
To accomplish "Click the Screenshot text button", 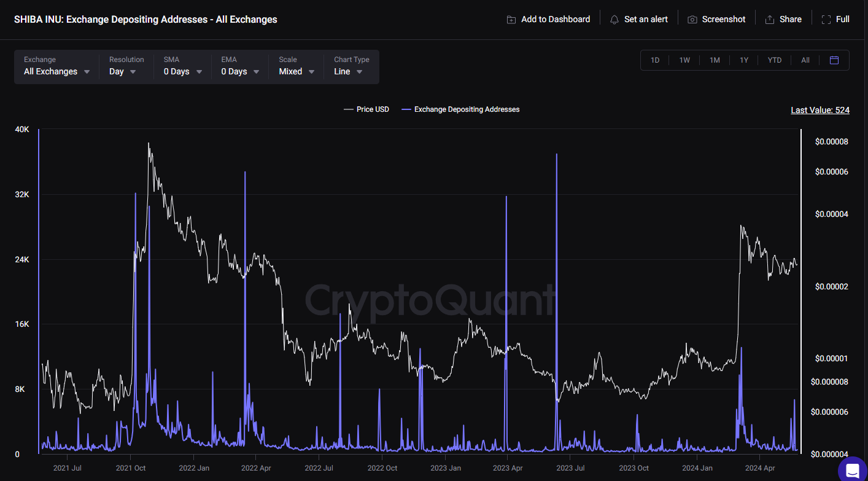I will (x=724, y=20).
